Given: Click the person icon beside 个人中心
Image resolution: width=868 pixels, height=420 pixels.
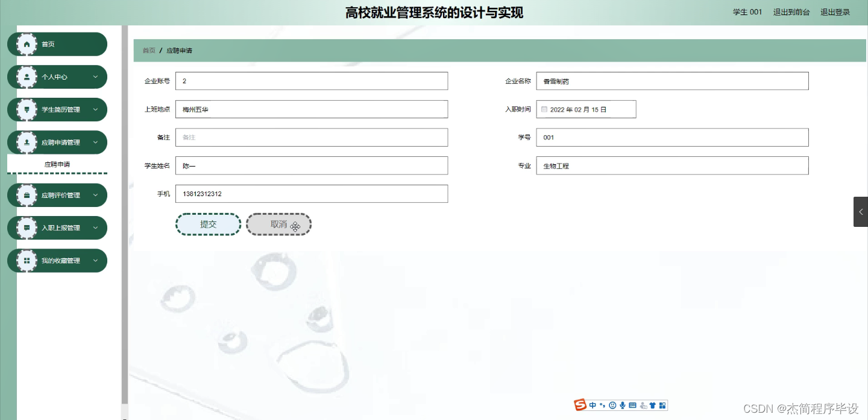Looking at the screenshot, I should coord(27,77).
